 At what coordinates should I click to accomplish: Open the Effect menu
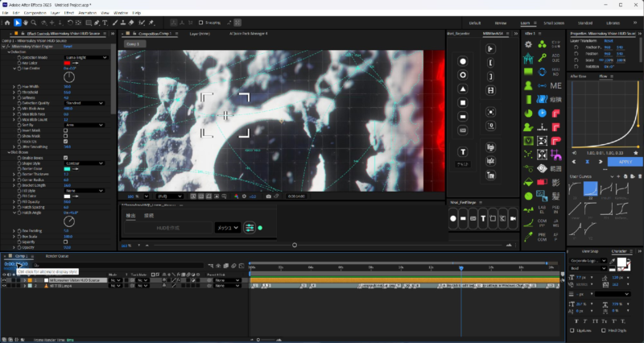[69, 13]
